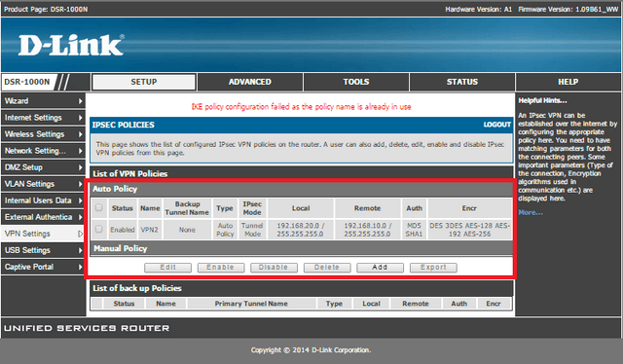The height and width of the screenshot is (364, 623).
Task: Check the VPN2 policy row checkbox
Action: tap(99, 230)
